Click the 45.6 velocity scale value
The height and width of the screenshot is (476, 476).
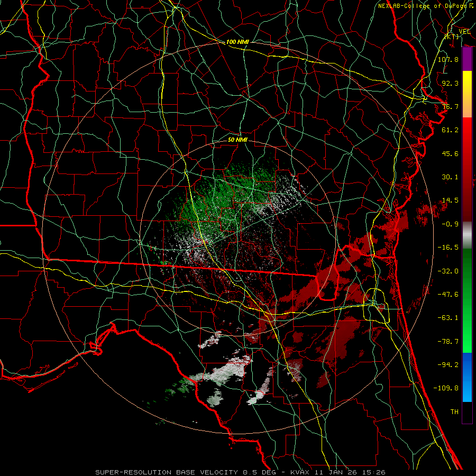click(450, 153)
